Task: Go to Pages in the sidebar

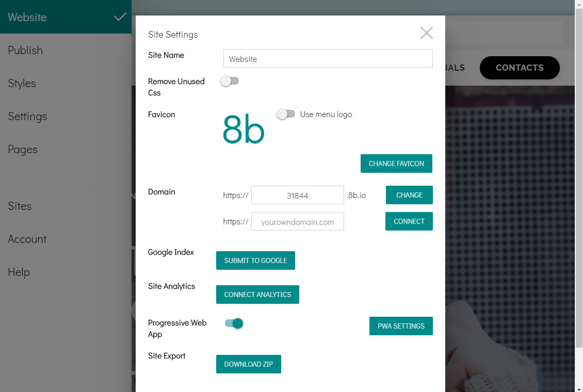Action: coord(23,150)
